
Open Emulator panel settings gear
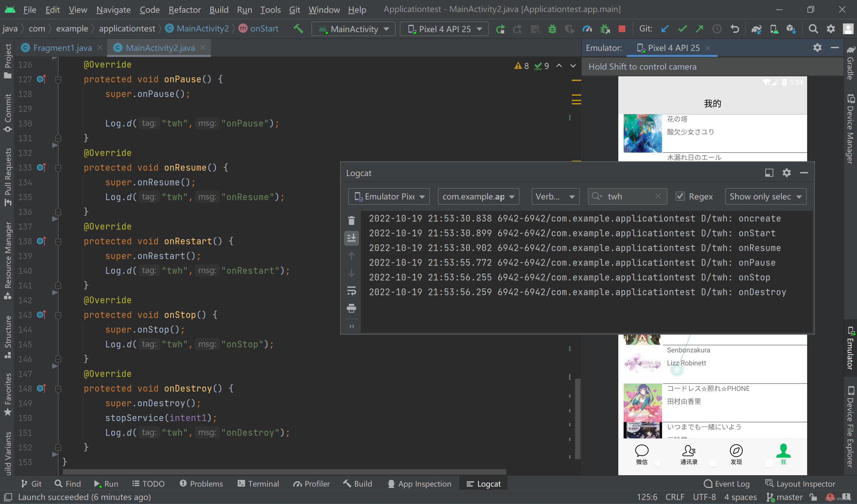click(817, 48)
